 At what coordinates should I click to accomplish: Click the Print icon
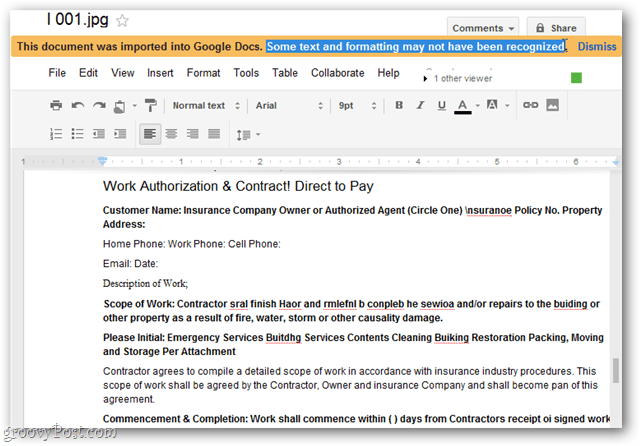tap(56, 106)
